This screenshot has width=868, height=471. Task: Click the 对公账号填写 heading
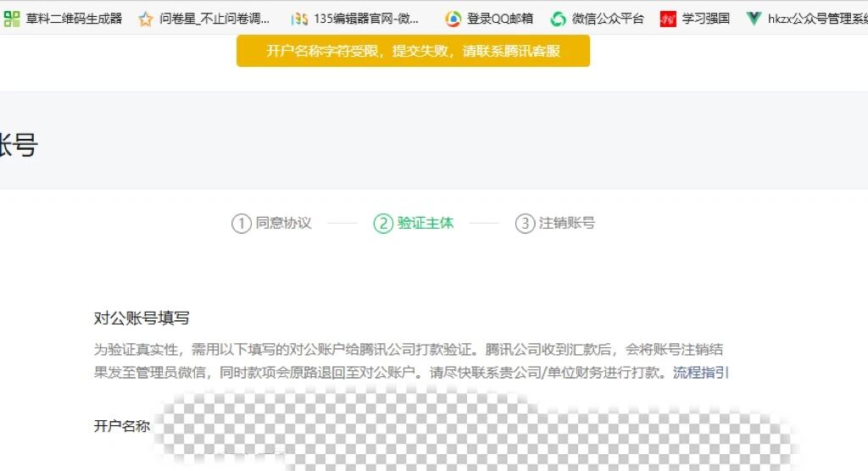(x=142, y=319)
